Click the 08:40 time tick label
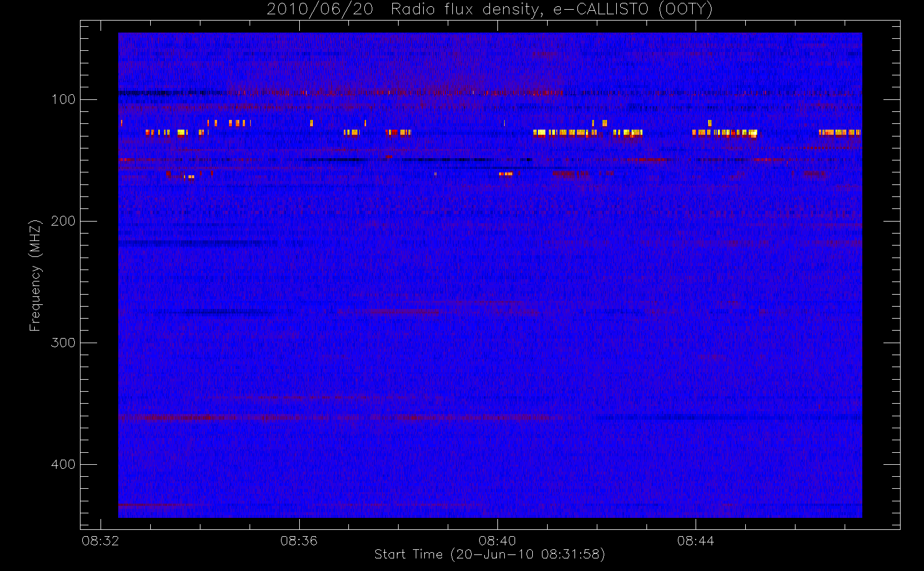Image resolution: width=924 pixels, height=571 pixels. tap(497, 541)
